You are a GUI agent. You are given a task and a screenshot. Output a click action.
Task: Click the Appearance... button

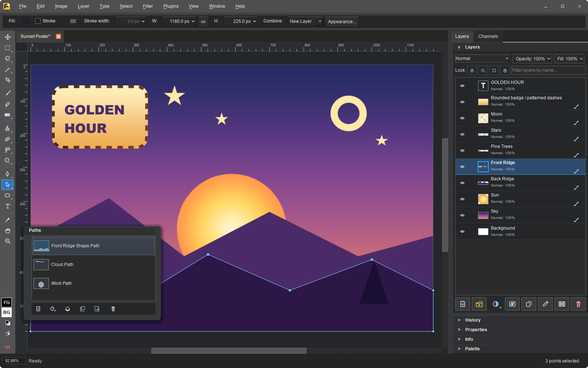342,21
